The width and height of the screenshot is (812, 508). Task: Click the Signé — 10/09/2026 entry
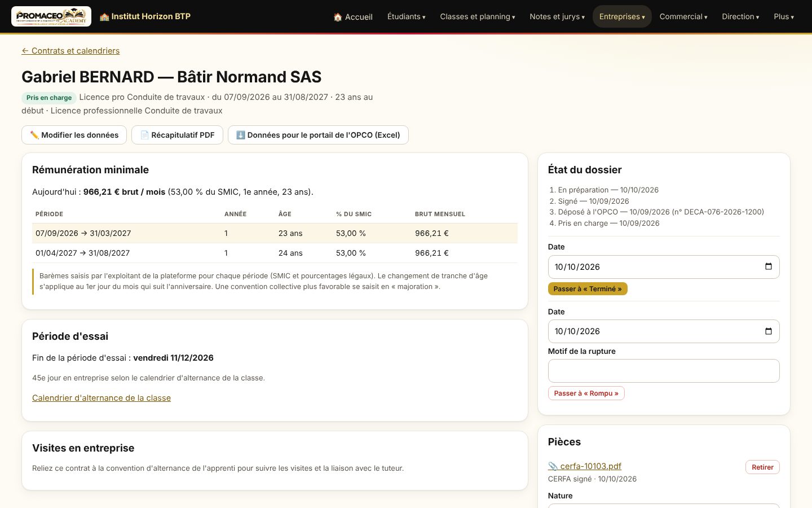point(594,202)
